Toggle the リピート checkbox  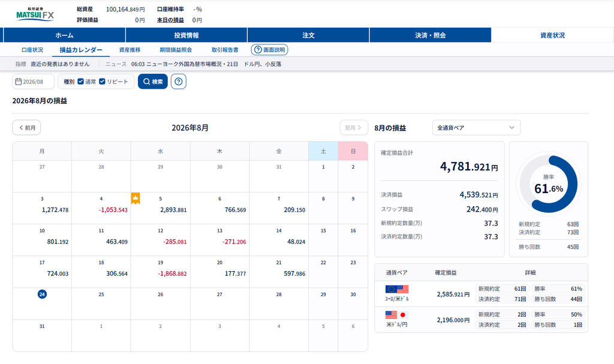(102, 82)
